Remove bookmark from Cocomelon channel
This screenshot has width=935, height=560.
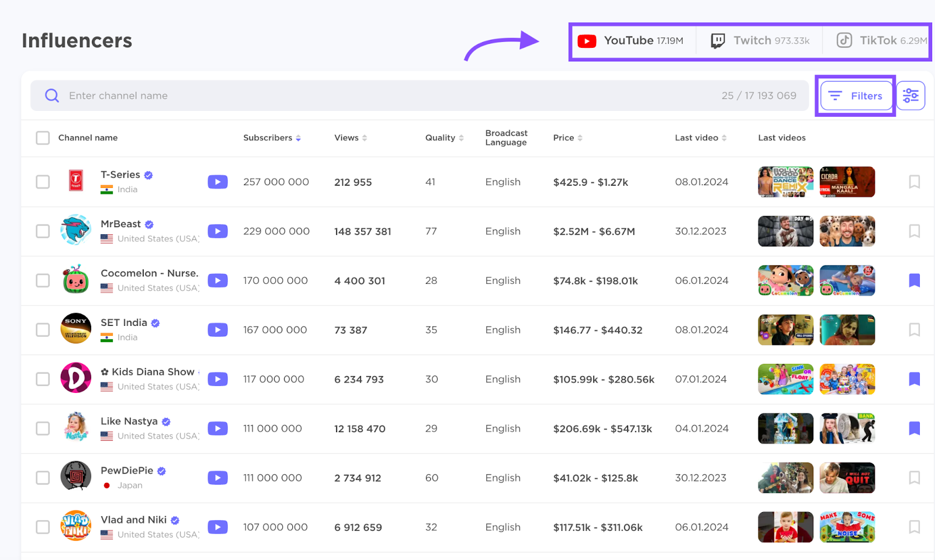[914, 281]
